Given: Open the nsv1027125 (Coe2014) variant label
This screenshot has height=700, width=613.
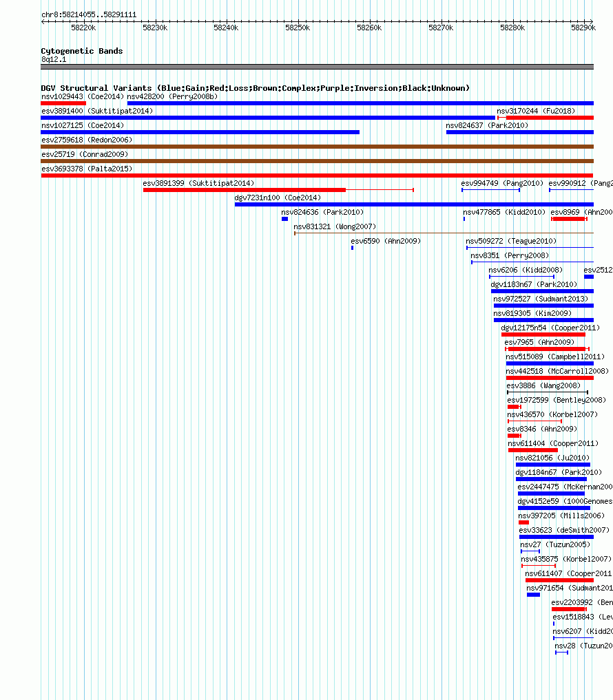Looking at the screenshot, I should tap(83, 125).
